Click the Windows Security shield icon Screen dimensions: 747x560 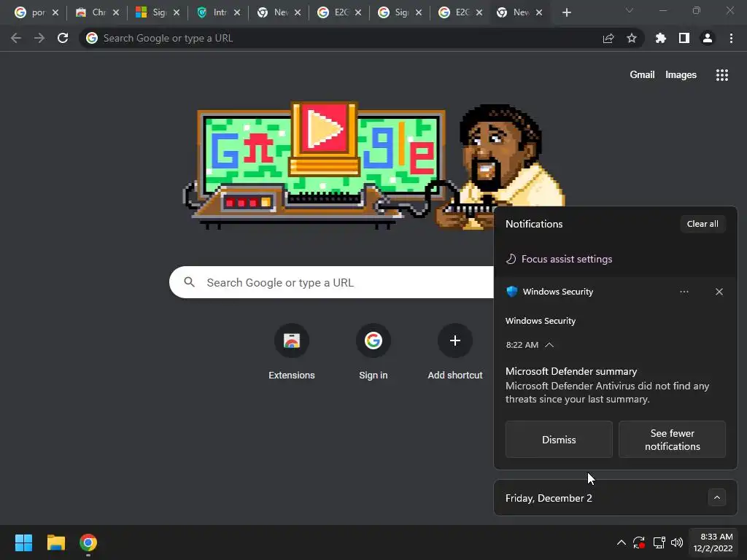coord(512,292)
